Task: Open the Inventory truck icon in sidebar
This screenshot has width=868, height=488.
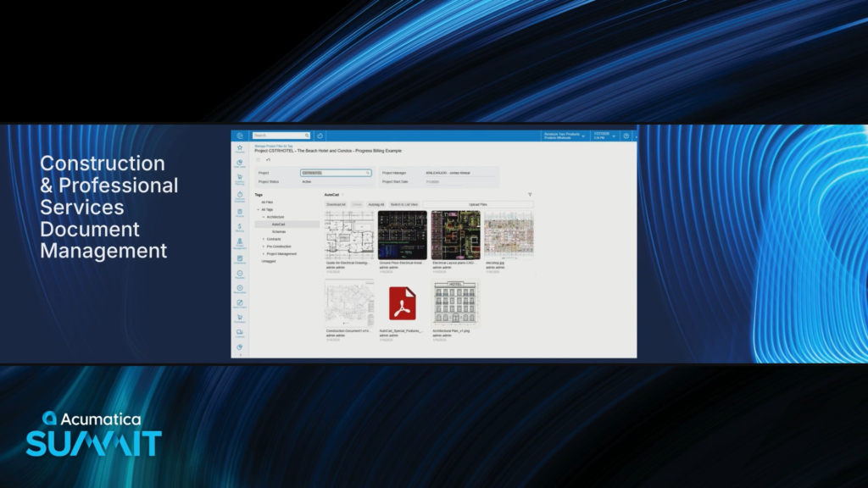Action: coord(240,333)
